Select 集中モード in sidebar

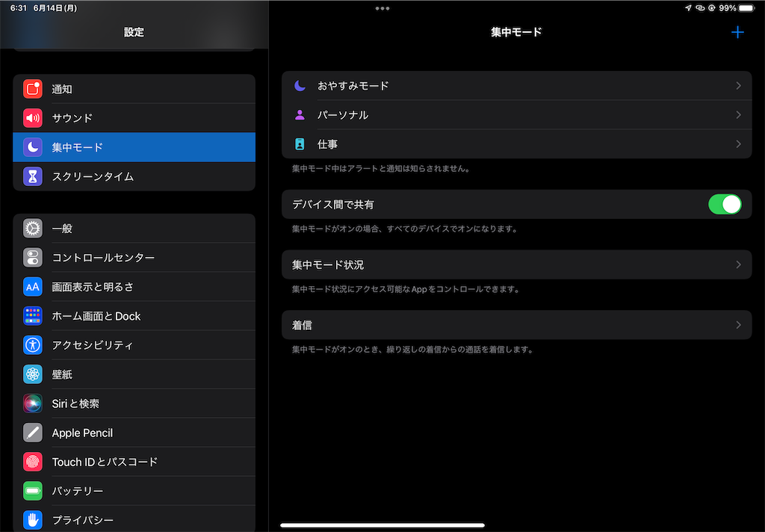134,147
